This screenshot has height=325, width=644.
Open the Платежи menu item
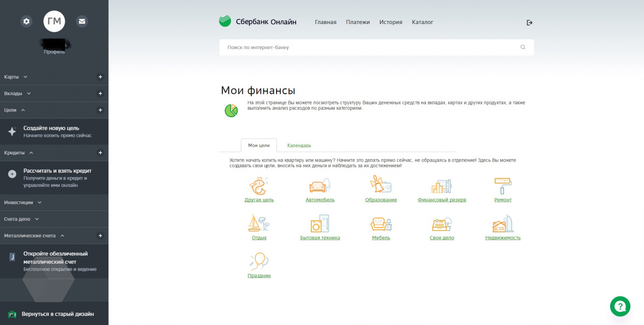[x=358, y=22]
